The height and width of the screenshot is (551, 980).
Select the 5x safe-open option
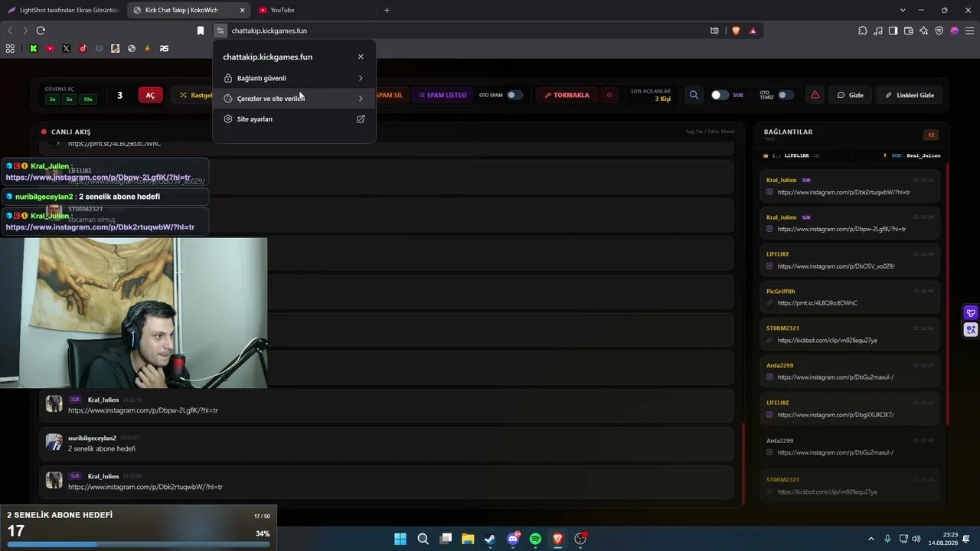(69, 99)
